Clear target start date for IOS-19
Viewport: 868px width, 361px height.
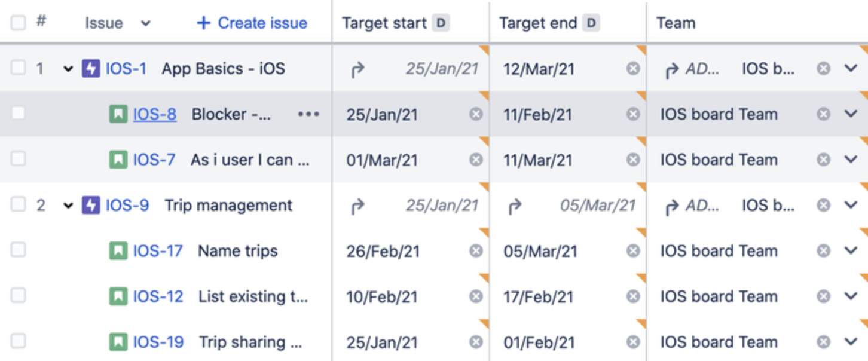[476, 342]
